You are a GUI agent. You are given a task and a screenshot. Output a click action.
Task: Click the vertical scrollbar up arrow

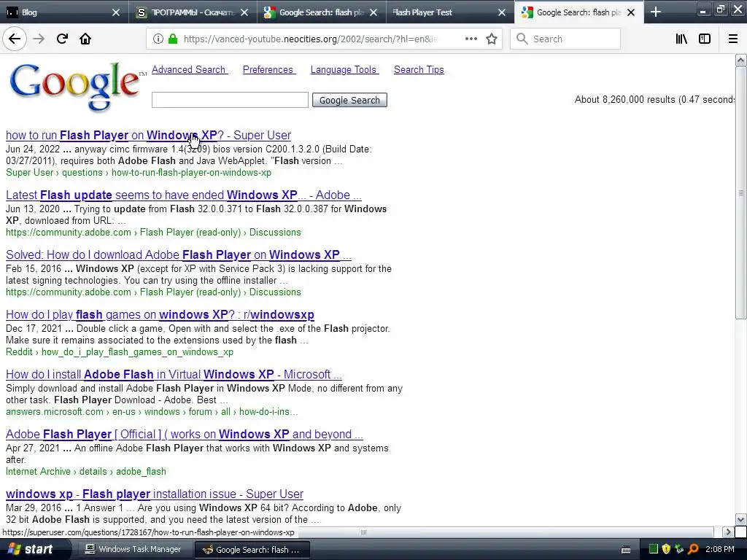[740, 60]
